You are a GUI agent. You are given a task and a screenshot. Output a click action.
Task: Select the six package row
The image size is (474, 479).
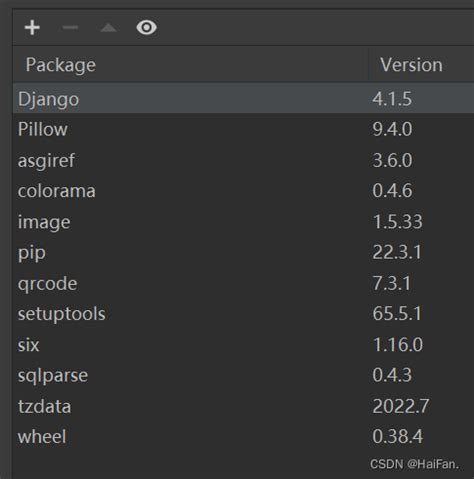[x=243, y=344]
